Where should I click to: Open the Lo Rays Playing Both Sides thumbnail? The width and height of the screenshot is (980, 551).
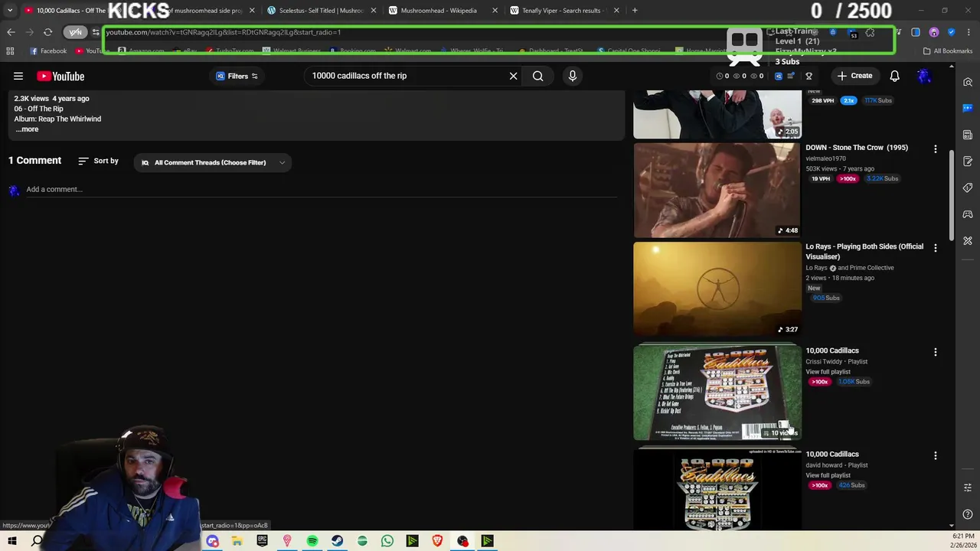[x=717, y=289]
